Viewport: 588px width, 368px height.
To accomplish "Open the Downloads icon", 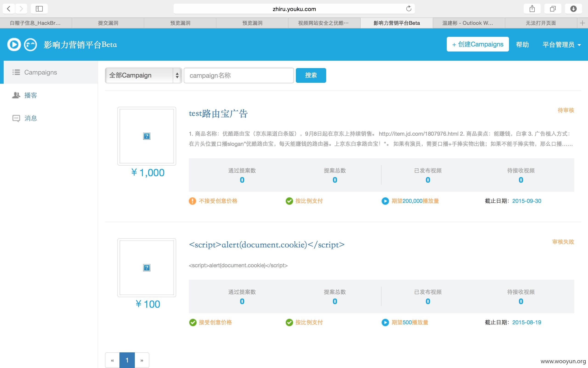I will pos(574,9).
